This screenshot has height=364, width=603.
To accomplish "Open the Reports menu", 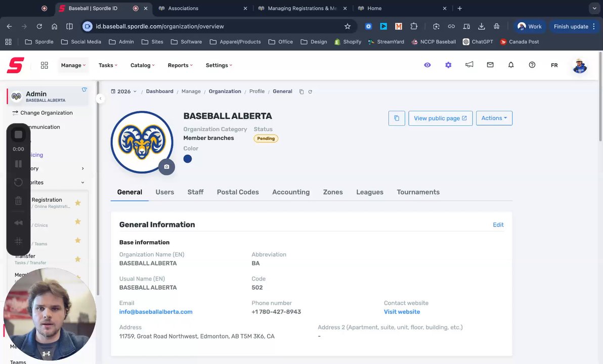I will pos(180,65).
